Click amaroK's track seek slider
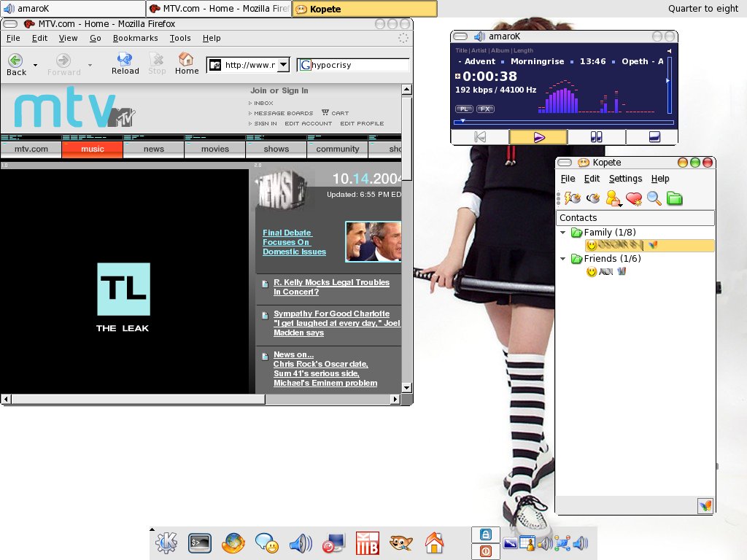 pyautogui.click(x=564, y=122)
